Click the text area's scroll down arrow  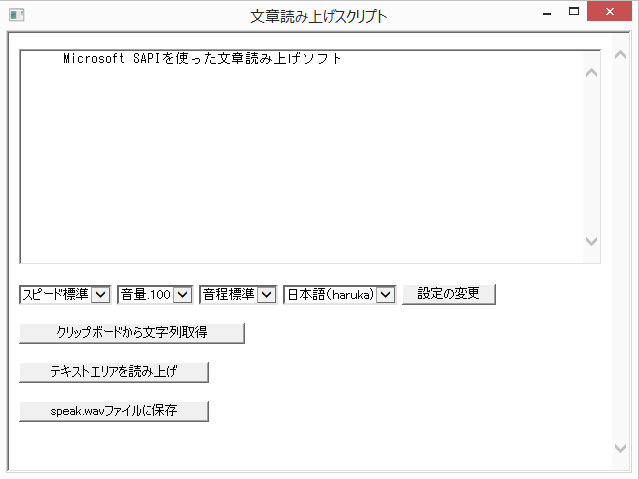pyautogui.click(x=590, y=242)
